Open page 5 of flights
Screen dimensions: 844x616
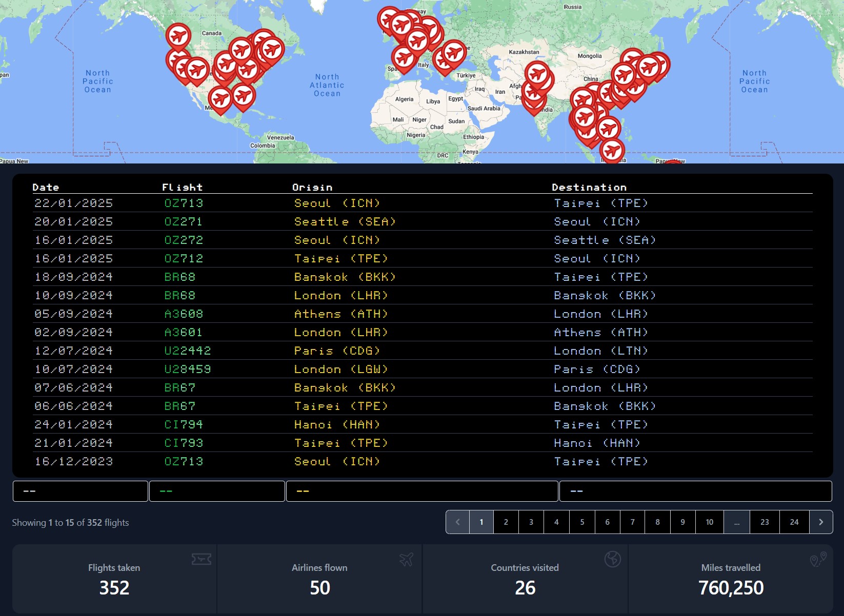pos(582,522)
